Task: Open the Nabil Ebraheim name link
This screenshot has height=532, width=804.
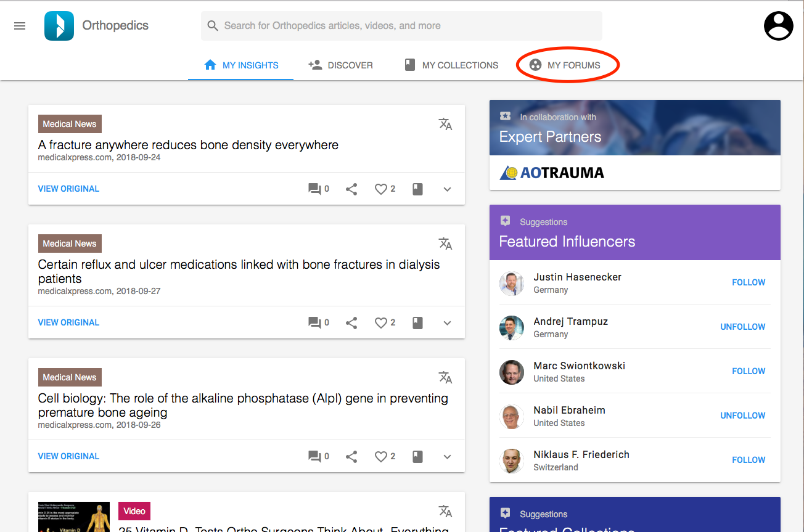Action: 569,411
